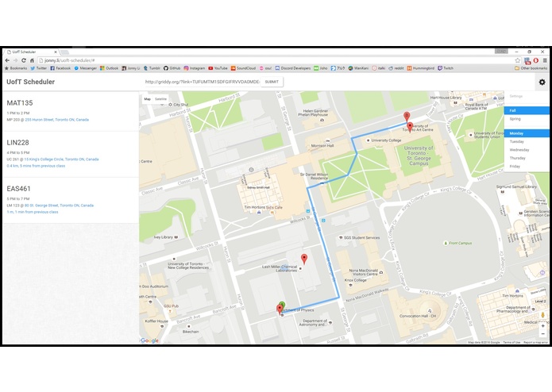Reload the page with refresh icon
Screen dimensions: 552x392
click(24, 60)
